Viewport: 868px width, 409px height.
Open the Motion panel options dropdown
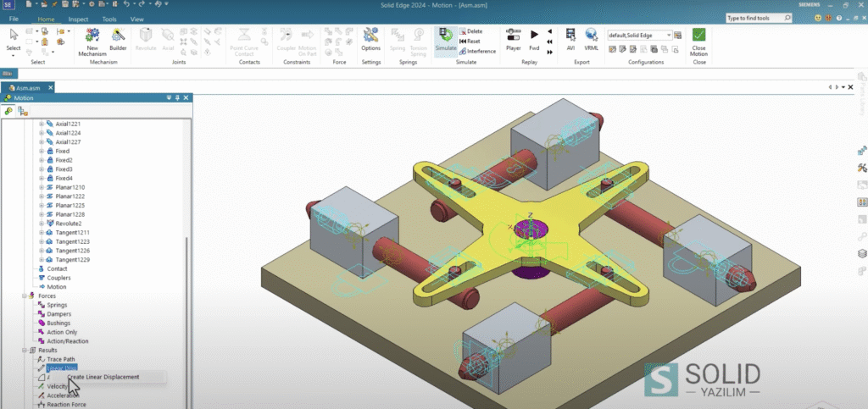170,98
